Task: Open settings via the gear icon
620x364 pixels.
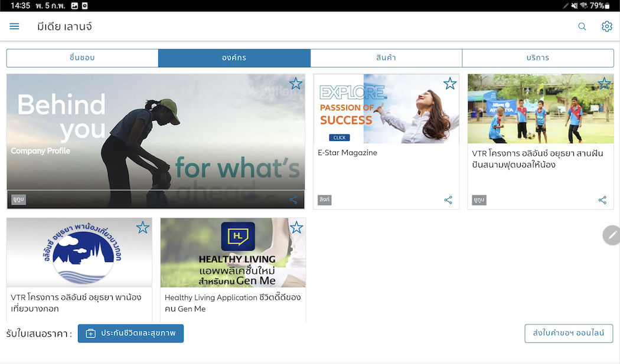Action: 607,27
